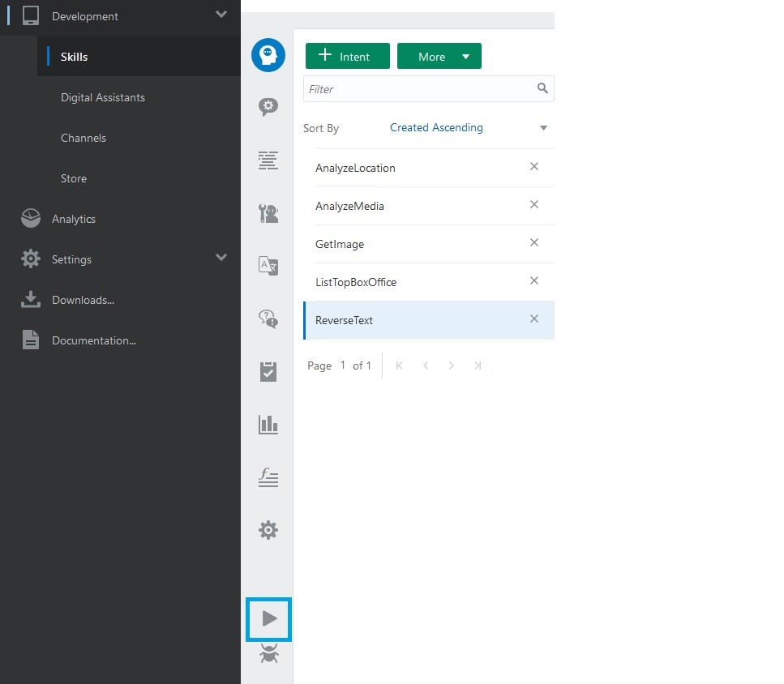Image resolution: width=784 pixels, height=684 pixels.
Task: Delete the AnalyzeMedia intent
Action: pos(534,205)
